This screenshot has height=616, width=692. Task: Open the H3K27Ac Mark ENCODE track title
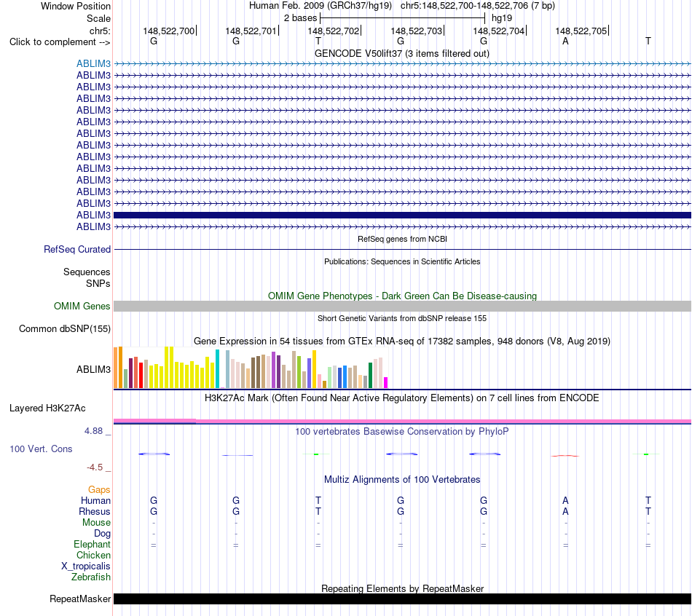click(x=401, y=398)
